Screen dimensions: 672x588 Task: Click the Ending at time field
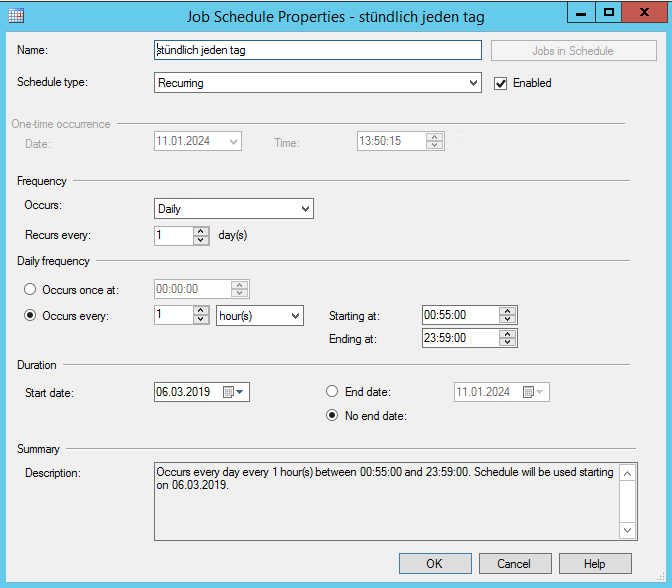[x=461, y=338]
